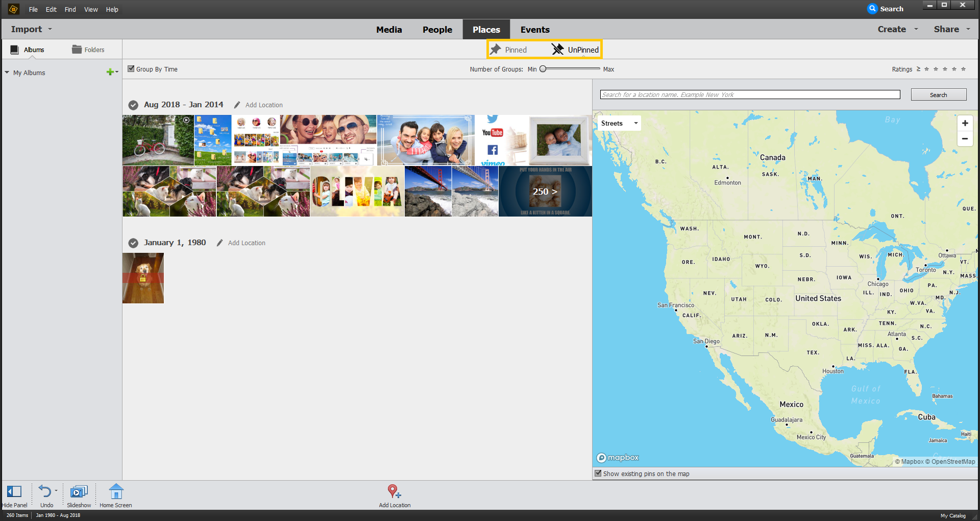Toggle the Group By Time checkbox
This screenshot has width=980, height=521.
tap(132, 68)
